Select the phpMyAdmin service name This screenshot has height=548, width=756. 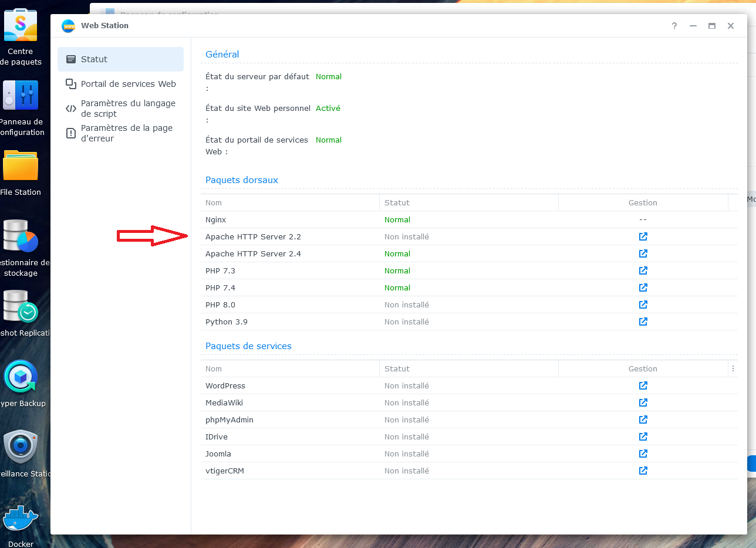230,420
